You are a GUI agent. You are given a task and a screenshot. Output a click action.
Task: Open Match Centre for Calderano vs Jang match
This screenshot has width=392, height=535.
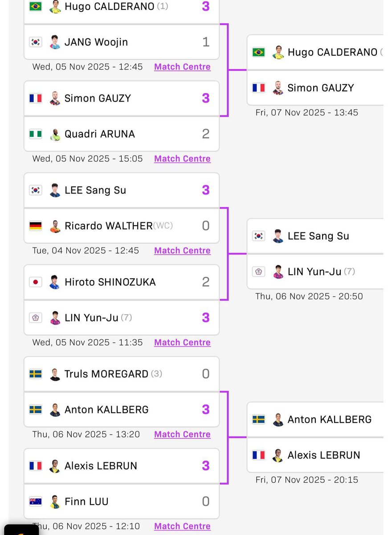pyautogui.click(x=182, y=67)
